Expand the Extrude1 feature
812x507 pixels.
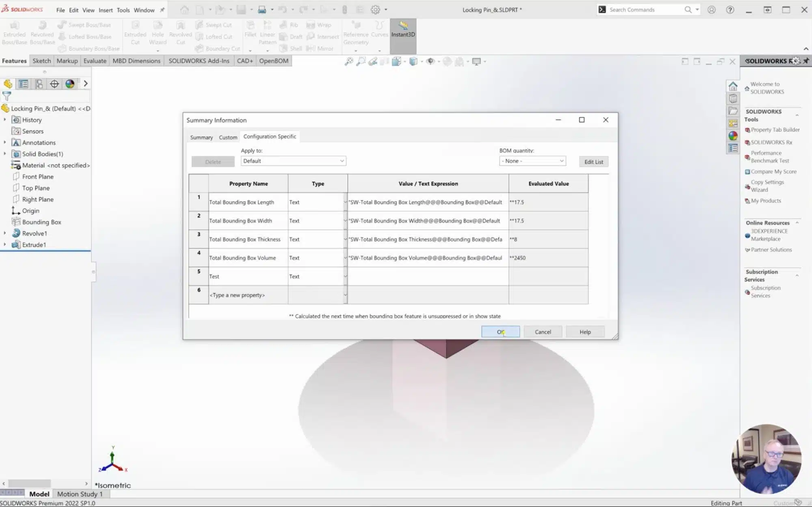pos(5,245)
